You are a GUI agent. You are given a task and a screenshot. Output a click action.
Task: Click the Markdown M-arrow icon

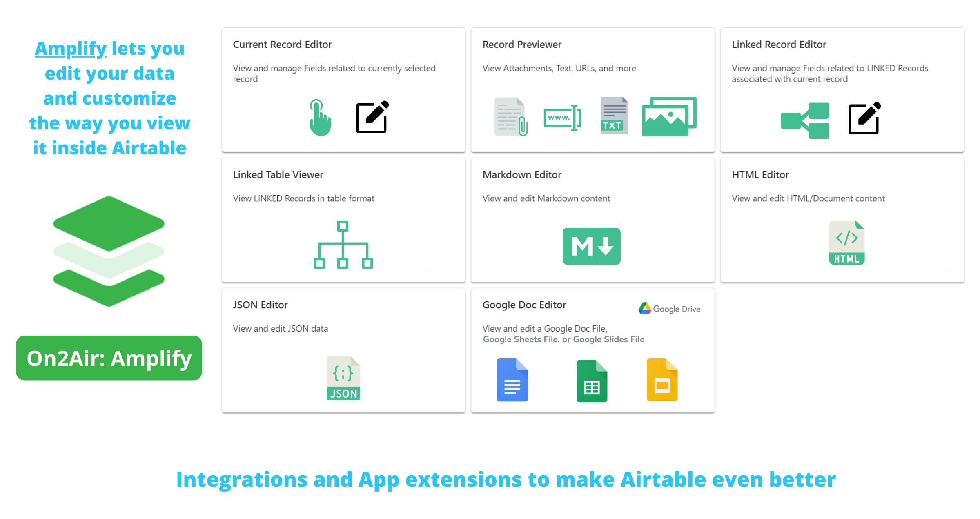point(591,246)
